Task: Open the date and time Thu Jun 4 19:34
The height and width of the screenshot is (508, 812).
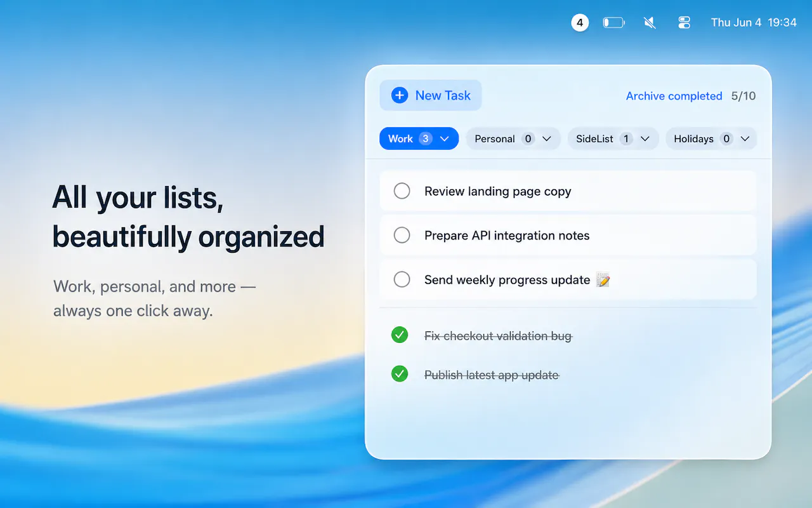Action: click(754, 23)
